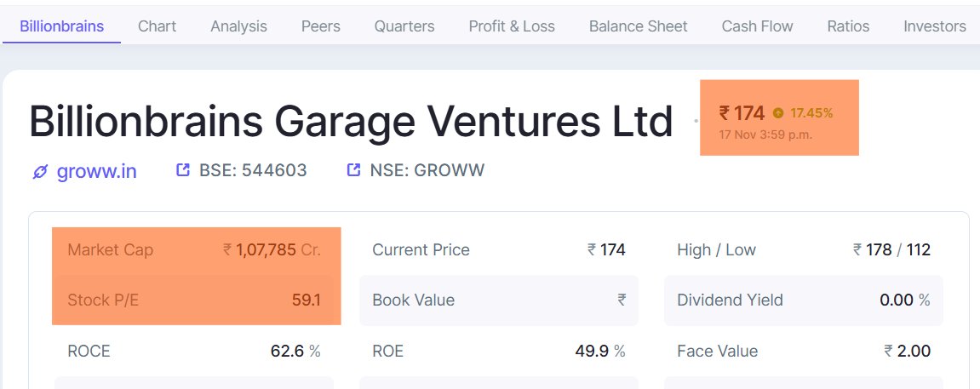Click the external link icon before NSE: GROWW
Screen dimensions: 980x389
(x=354, y=170)
